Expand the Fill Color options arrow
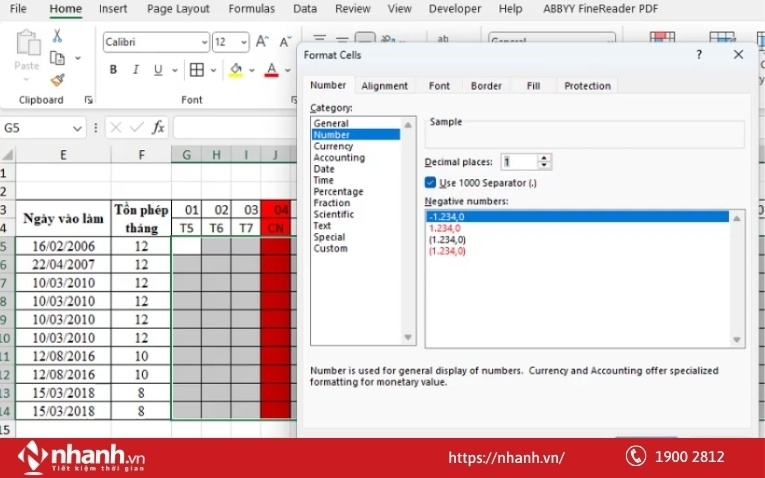This screenshot has height=478, width=765. click(252, 70)
